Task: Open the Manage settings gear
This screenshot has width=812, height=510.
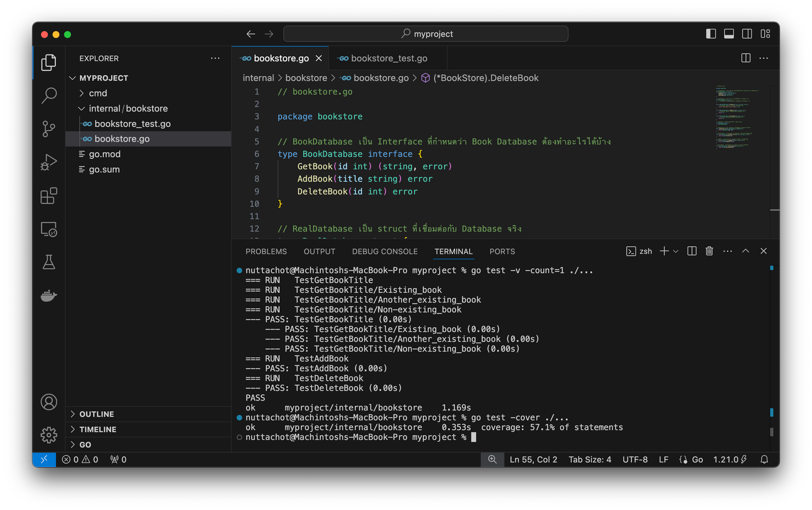Action: pos(48,435)
